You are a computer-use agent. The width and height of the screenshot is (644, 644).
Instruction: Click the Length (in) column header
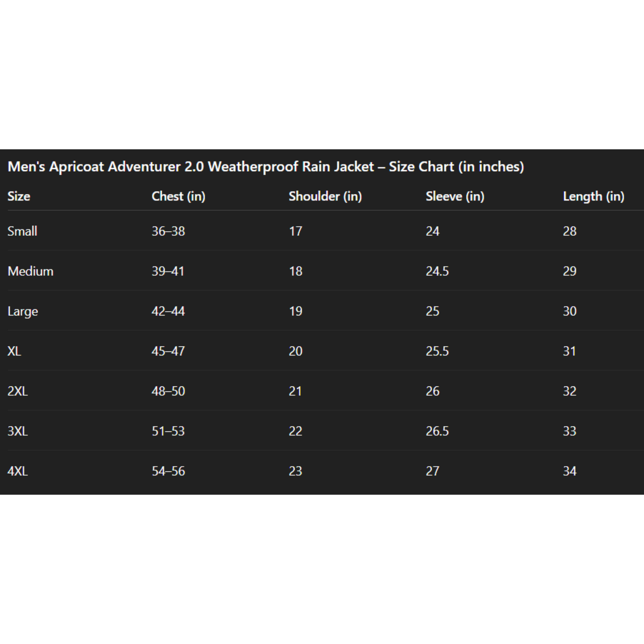coord(594,197)
